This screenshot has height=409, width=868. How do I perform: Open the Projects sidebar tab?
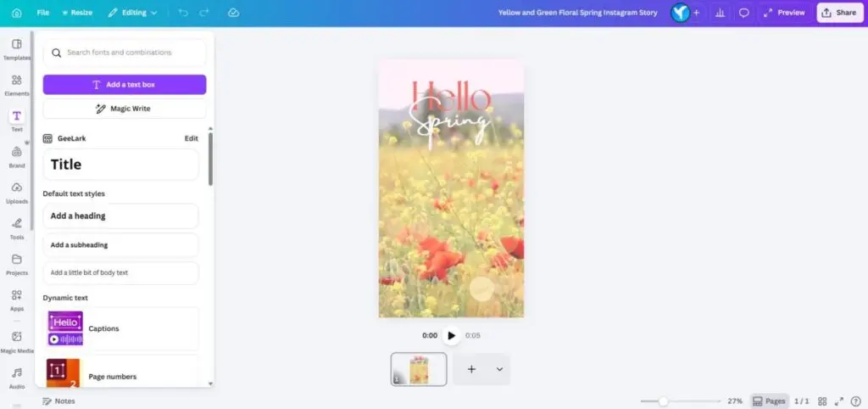[17, 264]
